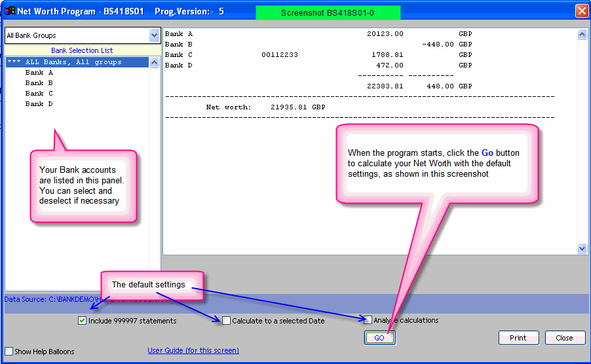Uncheck Include 999997 statements
The height and width of the screenshot is (364, 591).
(83, 321)
